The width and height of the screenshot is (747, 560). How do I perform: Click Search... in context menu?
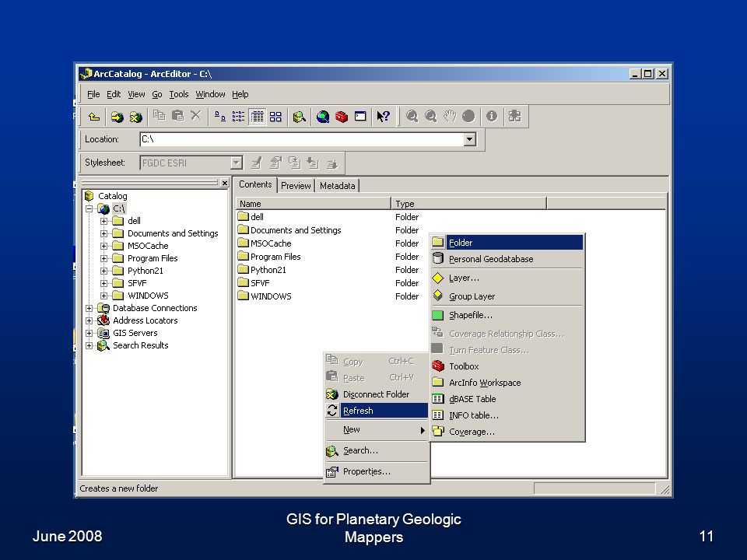pyautogui.click(x=377, y=450)
